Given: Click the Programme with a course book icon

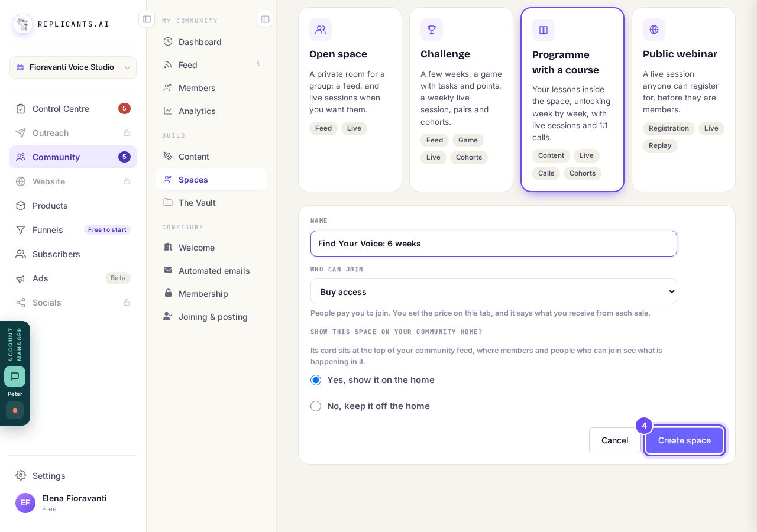Looking at the screenshot, I should pyautogui.click(x=544, y=30).
